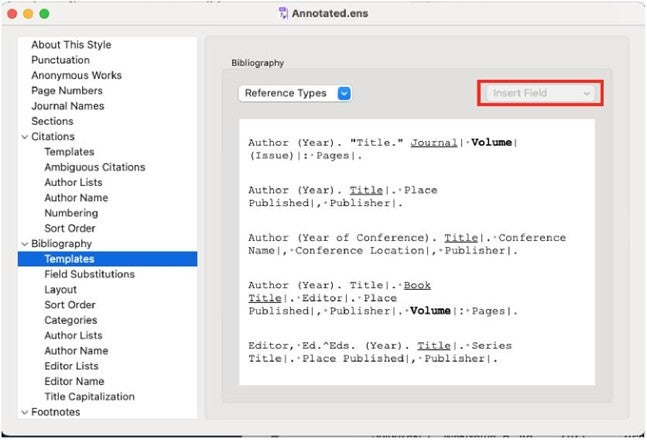Click the Conference Location field text
This screenshot has height=440, width=647.
click(359, 251)
